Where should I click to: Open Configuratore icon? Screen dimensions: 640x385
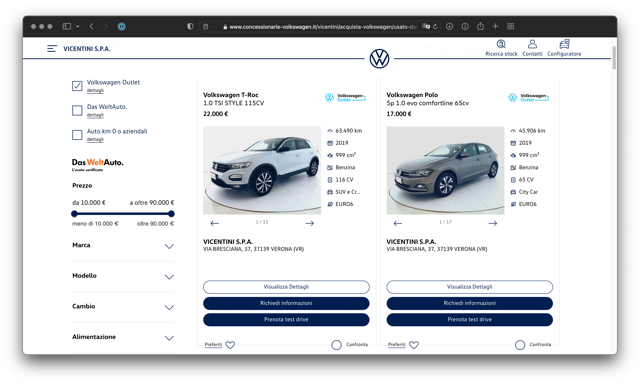pos(564,44)
